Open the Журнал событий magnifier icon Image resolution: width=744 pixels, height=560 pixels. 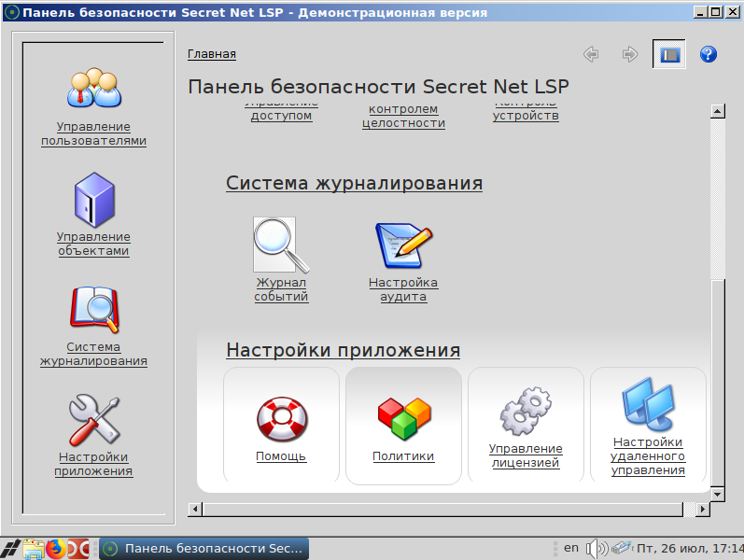(x=281, y=245)
